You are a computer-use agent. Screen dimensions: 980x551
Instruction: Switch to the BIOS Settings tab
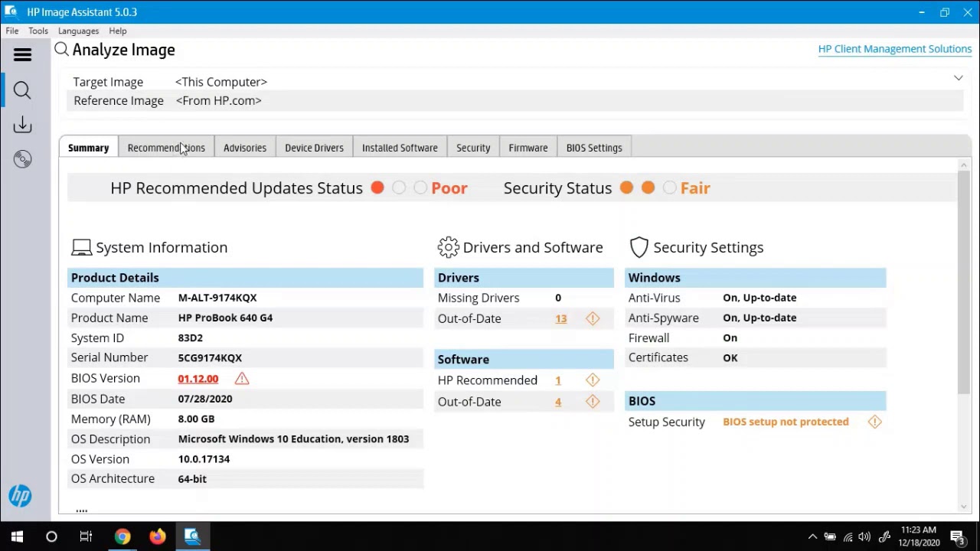click(594, 148)
